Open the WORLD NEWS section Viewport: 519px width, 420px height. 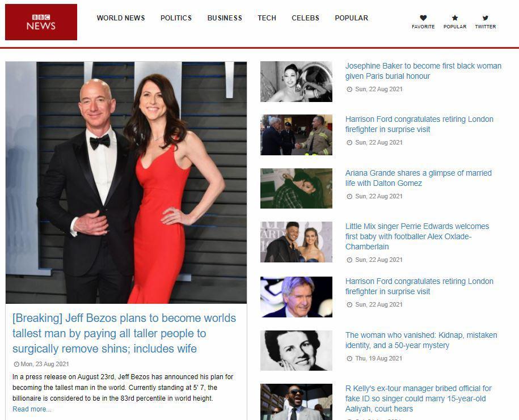click(121, 18)
